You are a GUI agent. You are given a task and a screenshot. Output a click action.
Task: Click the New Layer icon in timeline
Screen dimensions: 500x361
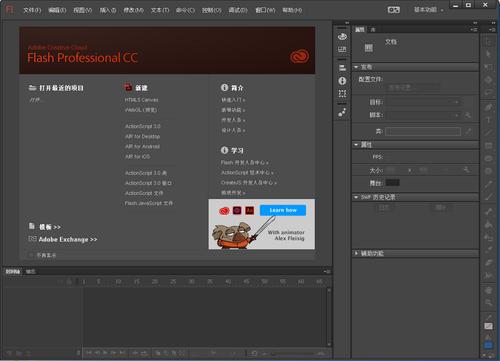[9, 353]
